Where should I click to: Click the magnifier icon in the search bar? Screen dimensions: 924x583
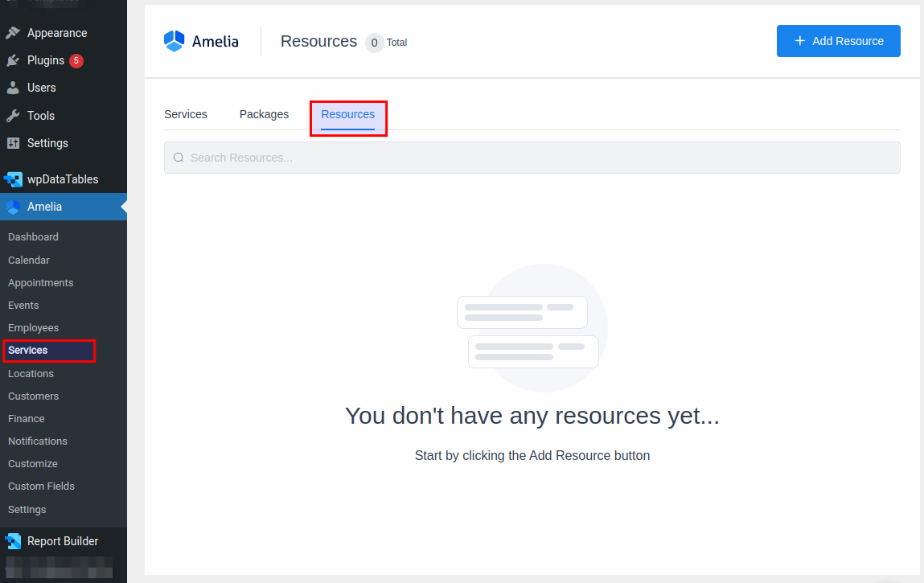click(x=179, y=157)
